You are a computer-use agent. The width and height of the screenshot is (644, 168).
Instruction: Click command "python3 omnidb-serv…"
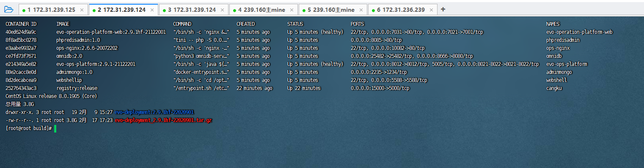(x=202, y=56)
